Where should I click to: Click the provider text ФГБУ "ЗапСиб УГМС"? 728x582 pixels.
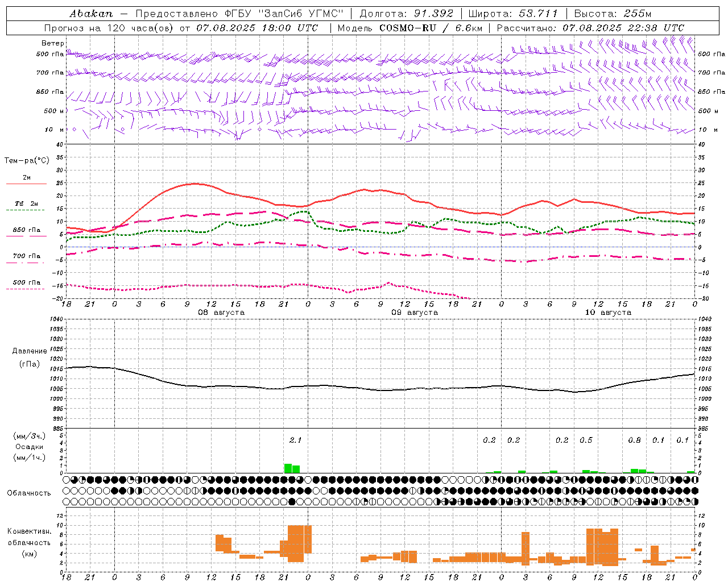[x=286, y=14]
